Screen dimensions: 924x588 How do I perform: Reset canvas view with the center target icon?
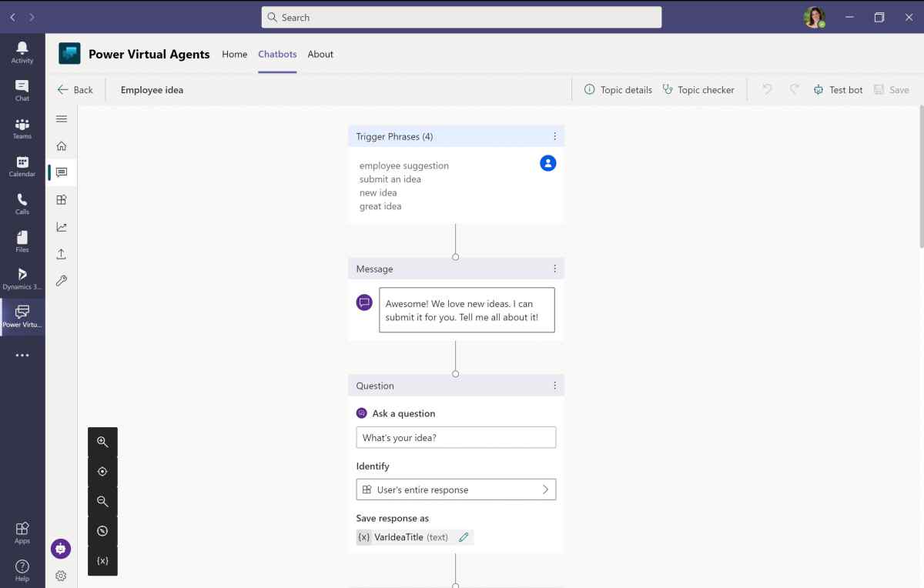click(x=102, y=471)
